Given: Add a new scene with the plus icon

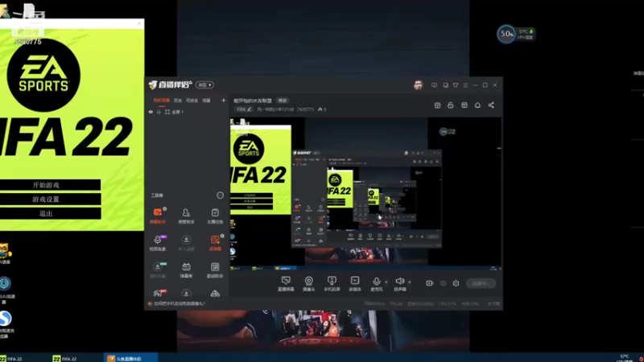Looking at the screenshot, I should tap(224, 100).
